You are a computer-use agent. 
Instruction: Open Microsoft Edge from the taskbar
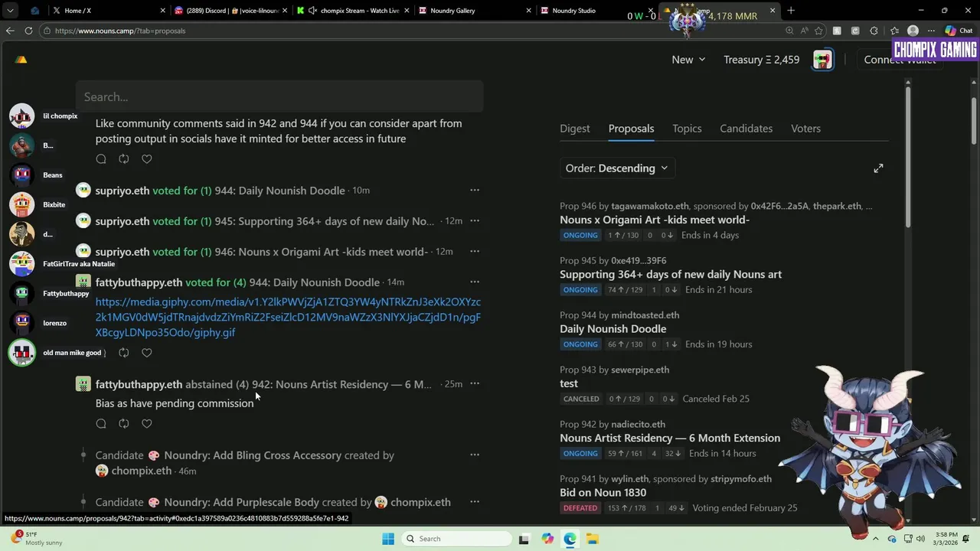pyautogui.click(x=570, y=539)
